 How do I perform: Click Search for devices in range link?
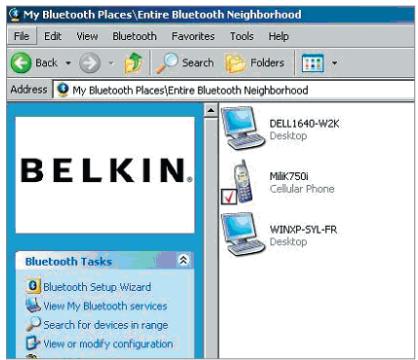(106, 325)
